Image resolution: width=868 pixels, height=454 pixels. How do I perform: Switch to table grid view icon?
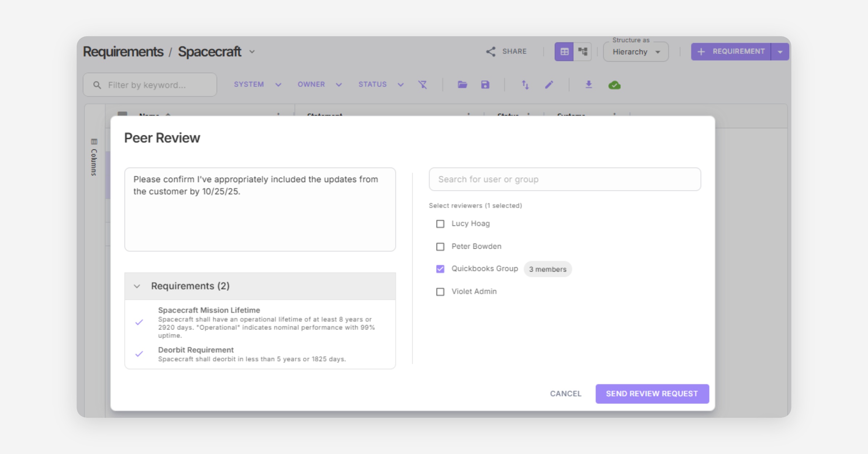564,52
